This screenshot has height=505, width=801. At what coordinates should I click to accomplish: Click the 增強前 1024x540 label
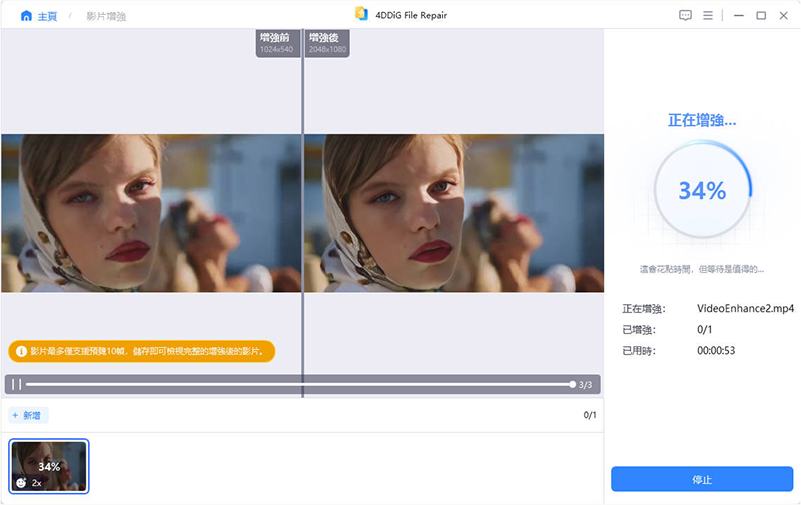click(277, 43)
